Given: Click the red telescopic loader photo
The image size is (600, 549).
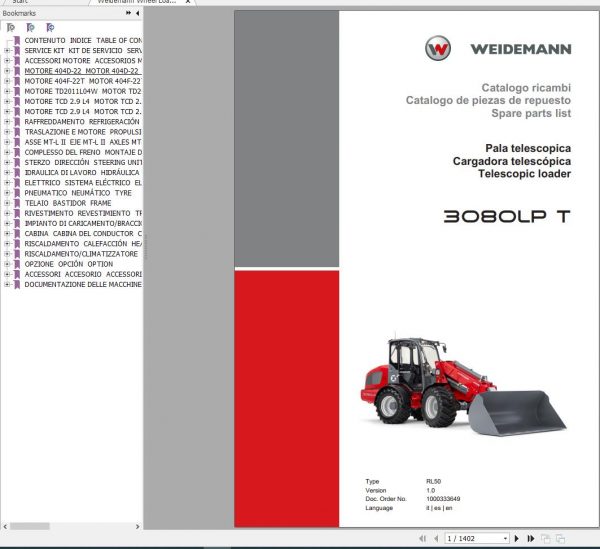Looking at the screenshot, I should pos(463,386).
